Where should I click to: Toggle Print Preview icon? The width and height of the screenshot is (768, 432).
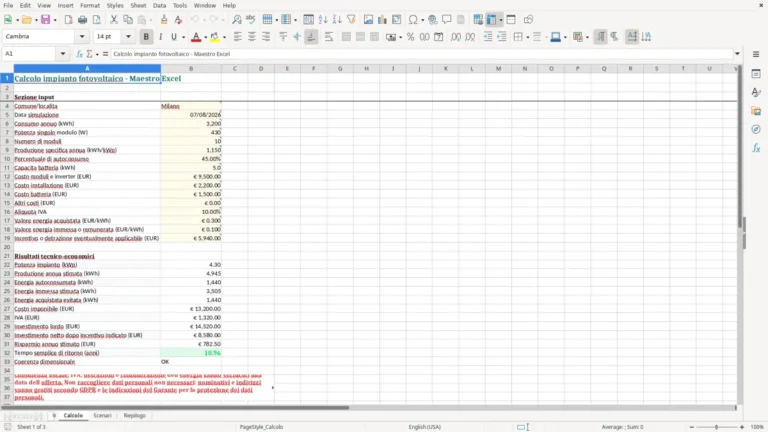click(96, 20)
